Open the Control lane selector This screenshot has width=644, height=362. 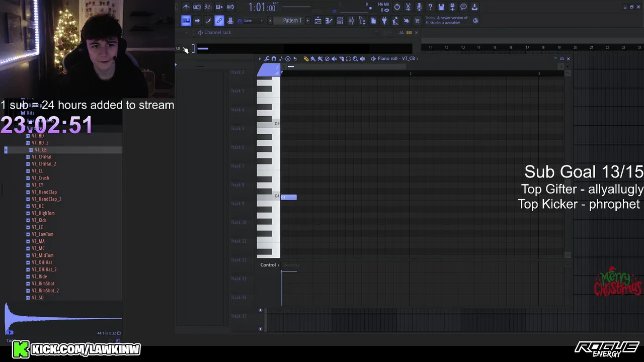tap(270, 265)
